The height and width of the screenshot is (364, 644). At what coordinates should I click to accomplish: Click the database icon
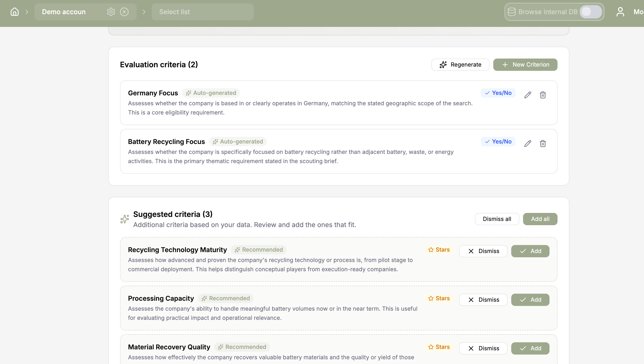coord(512,12)
